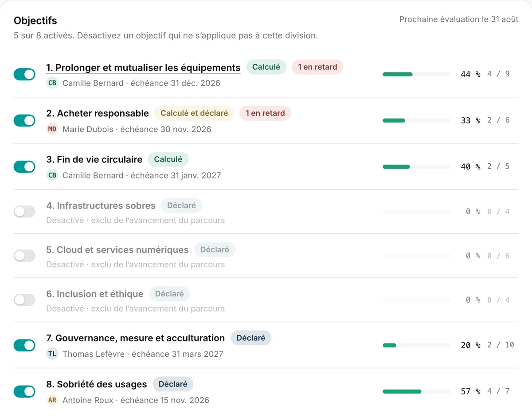Click the 20 % value

[470, 345]
